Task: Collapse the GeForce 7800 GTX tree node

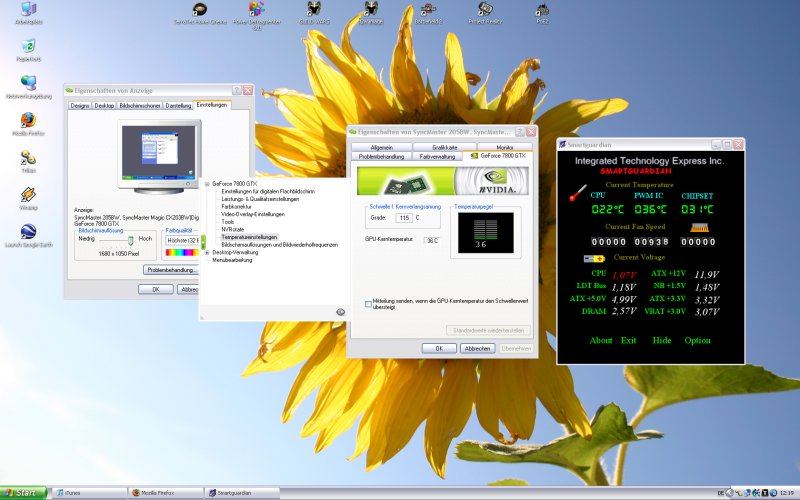Action: [x=207, y=184]
